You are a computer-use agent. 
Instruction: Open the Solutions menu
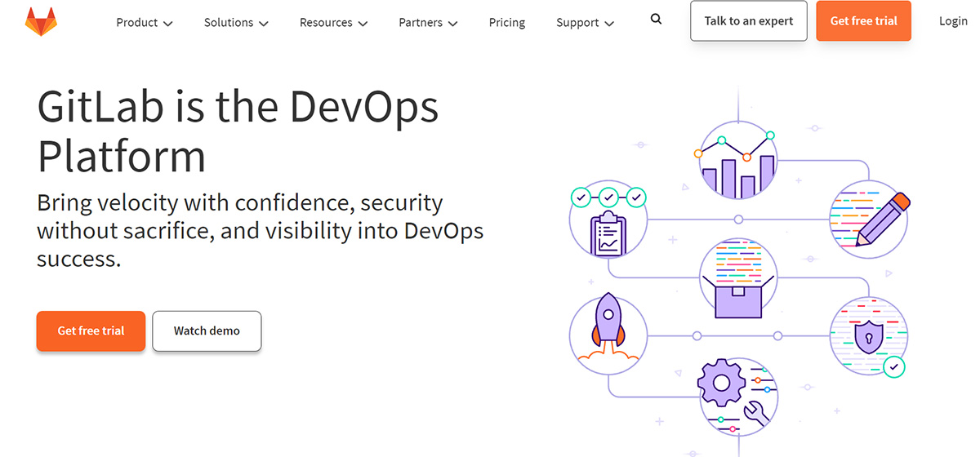click(236, 22)
